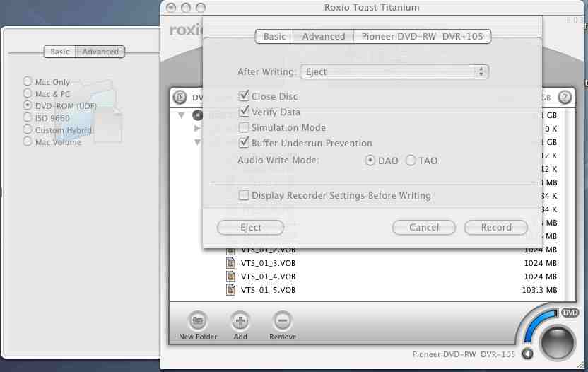588x372 pixels.
Task: Select DVD-ROM (UDF) format option
Action: (28, 105)
